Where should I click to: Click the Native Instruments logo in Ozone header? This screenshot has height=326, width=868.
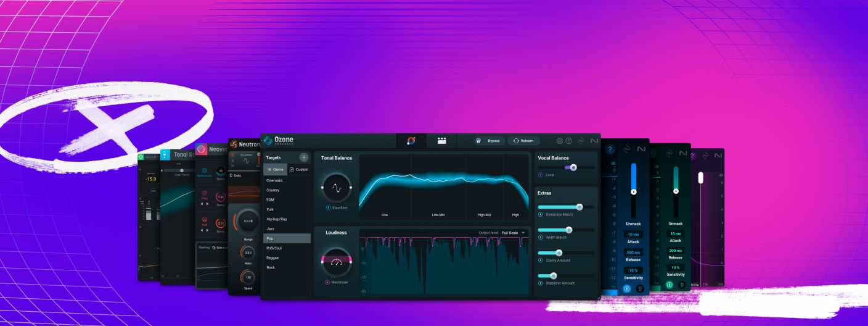tap(594, 141)
